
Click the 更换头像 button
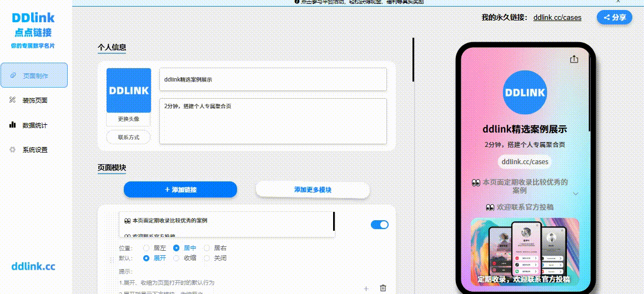pos(129,119)
